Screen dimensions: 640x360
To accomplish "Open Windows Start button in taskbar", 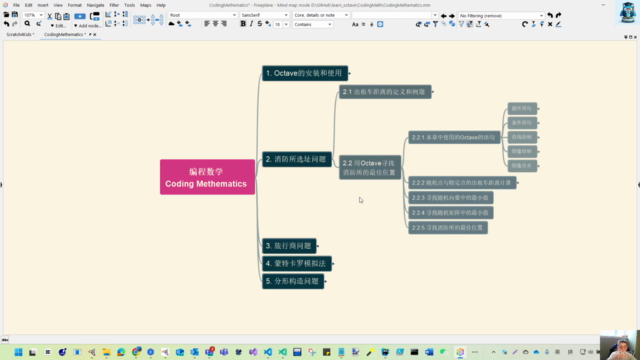I will (18, 352).
